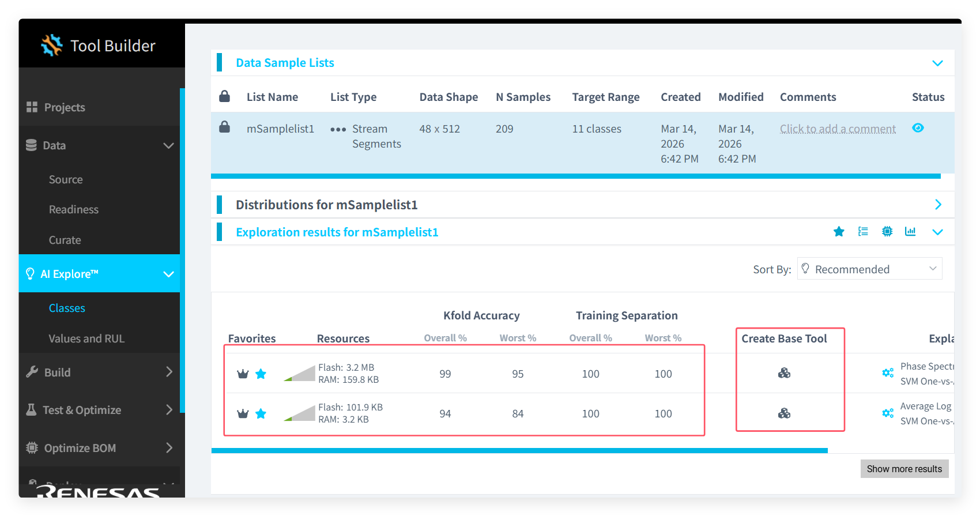Click gears icon next to Average Log
Image resolution: width=980 pixels, height=516 pixels.
[x=888, y=413]
